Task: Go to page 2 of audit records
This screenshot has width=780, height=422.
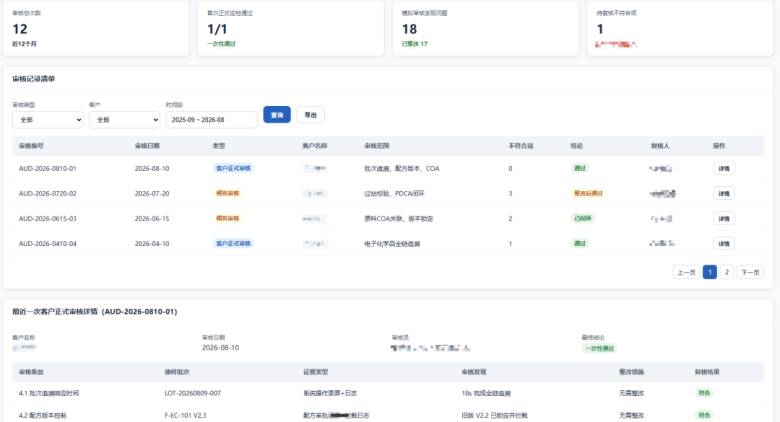Action: 727,272
